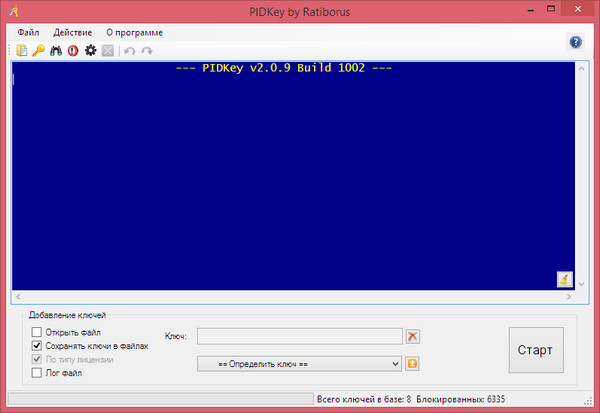Click the orange icon beside the key type dropdown
This screenshot has height=413, width=600.
412,362
